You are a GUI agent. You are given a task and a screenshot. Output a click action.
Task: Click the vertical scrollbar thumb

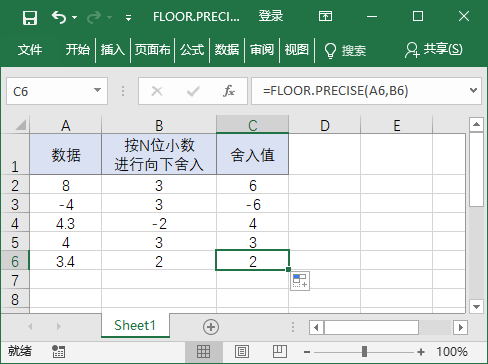[x=476, y=169]
